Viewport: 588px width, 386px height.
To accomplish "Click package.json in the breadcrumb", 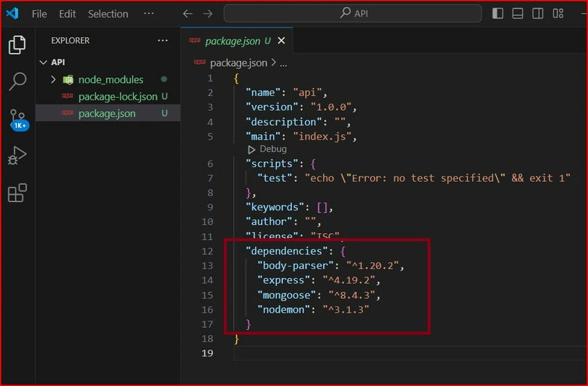I will pos(239,63).
